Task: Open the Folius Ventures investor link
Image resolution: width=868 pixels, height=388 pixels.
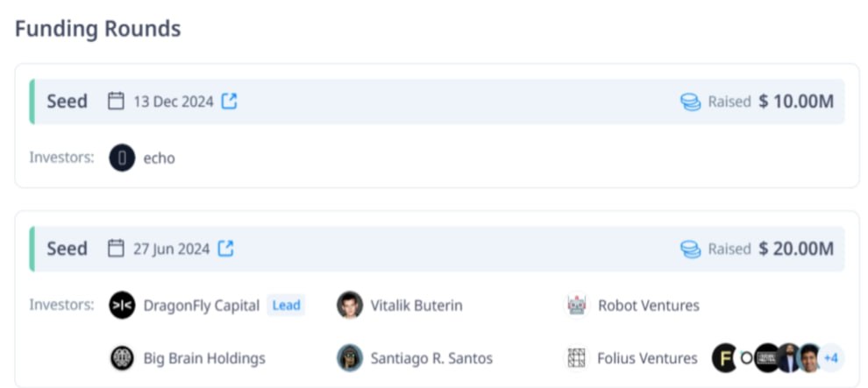Action: 648,359
